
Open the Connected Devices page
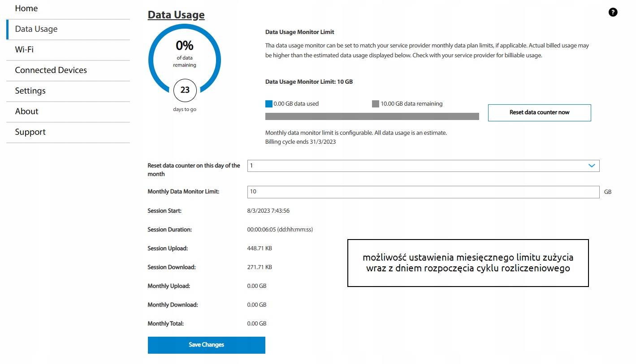(x=51, y=70)
